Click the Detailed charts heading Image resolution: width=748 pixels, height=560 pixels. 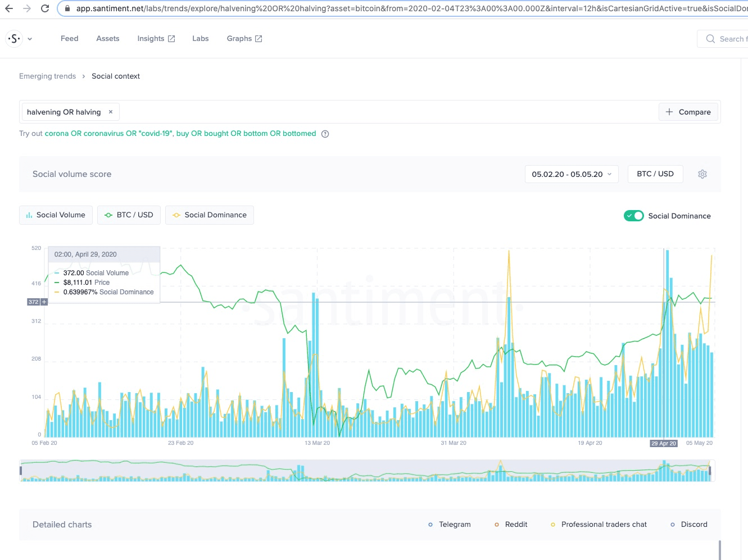coord(62,525)
